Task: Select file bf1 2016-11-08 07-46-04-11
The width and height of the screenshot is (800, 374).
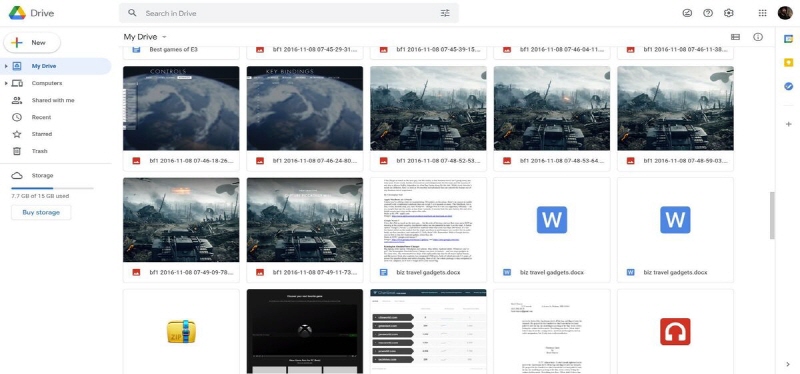Action: tap(552, 50)
